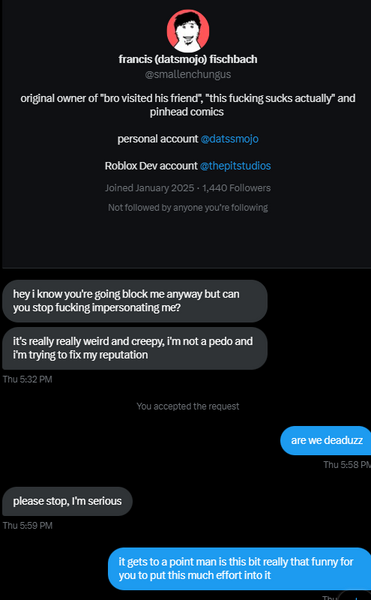Screen dimensions: 371x600
Task: Click the @smallenchungus handle
Action: point(188,74)
